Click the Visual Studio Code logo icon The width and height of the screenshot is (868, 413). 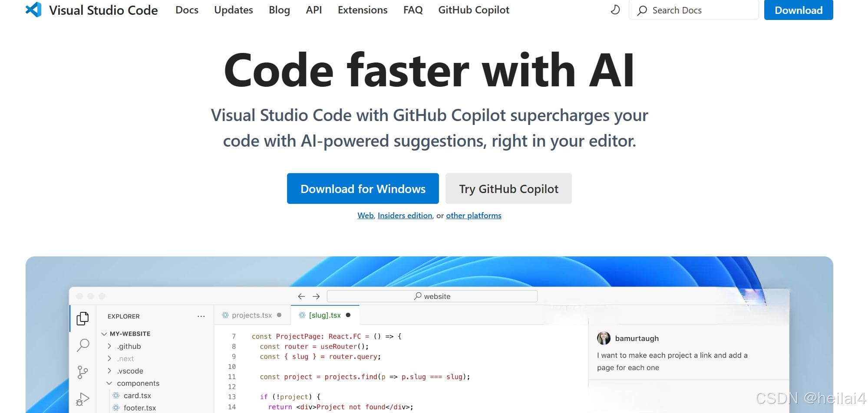pos(33,10)
